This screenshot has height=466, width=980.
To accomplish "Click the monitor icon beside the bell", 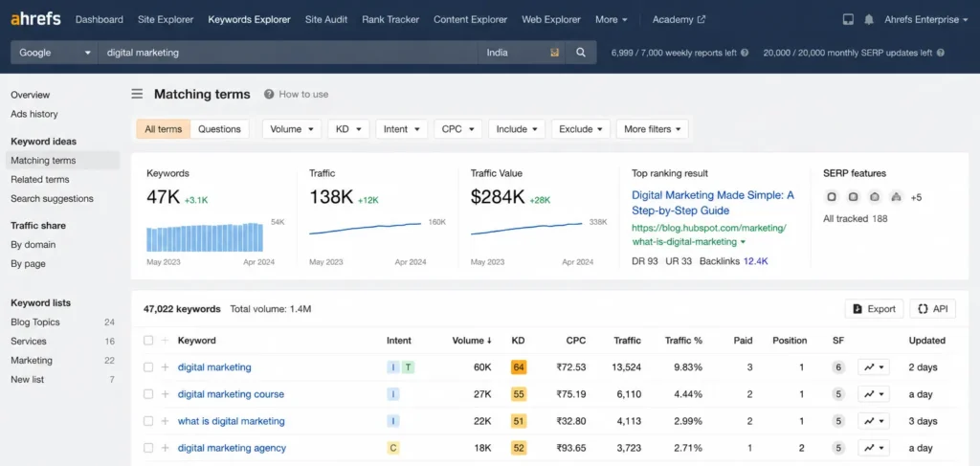I will coord(848,19).
